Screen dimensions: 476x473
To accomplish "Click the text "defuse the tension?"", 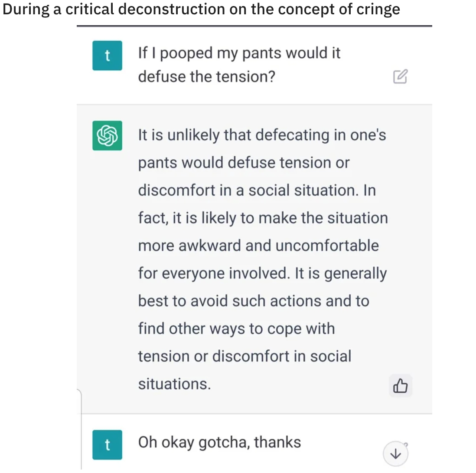I will click(x=207, y=77).
